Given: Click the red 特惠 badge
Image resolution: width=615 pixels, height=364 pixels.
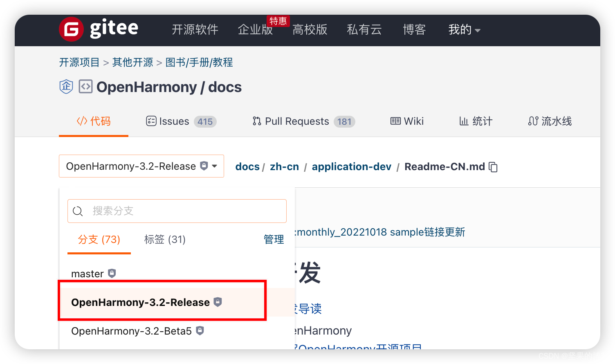Looking at the screenshot, I should [278, 21].
